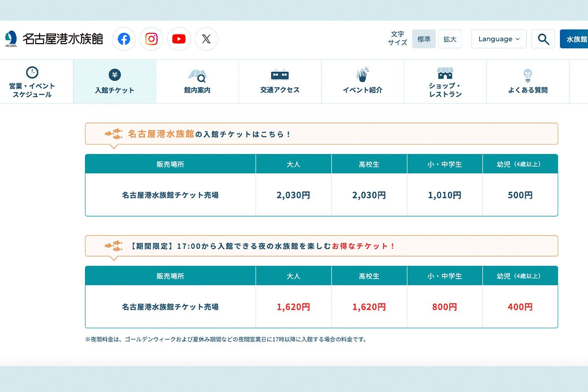Set text size to 標準
This screenshot has width=588, height=392.
click(424, 39)
